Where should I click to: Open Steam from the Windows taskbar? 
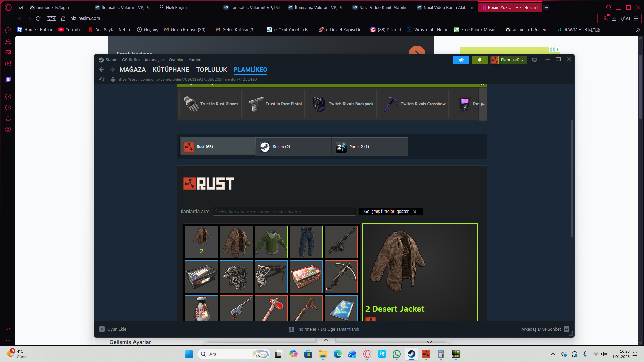pos(411,354)
